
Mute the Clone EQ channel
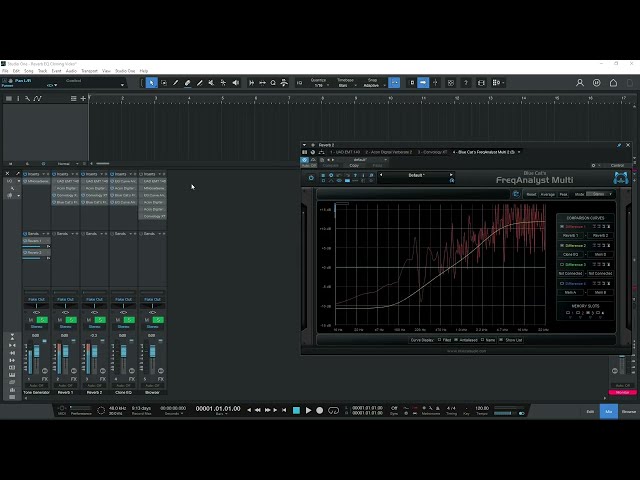click(x=118, y=320)
